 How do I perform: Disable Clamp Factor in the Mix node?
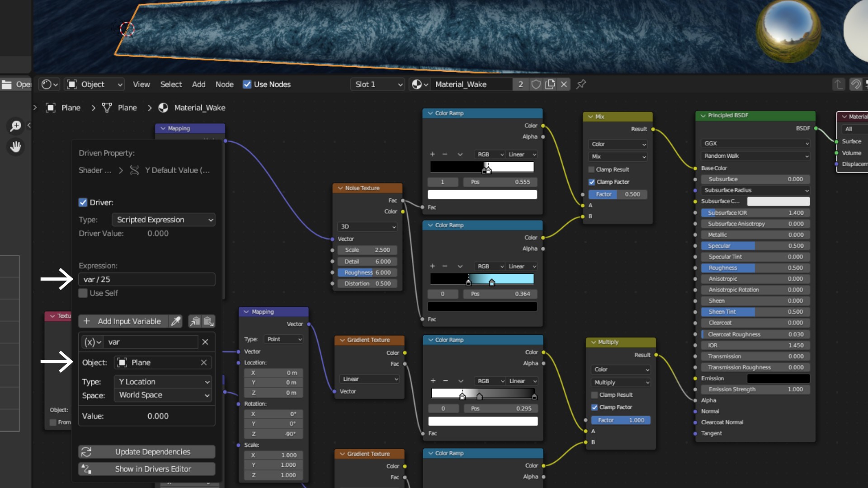[x=592, y=182]
